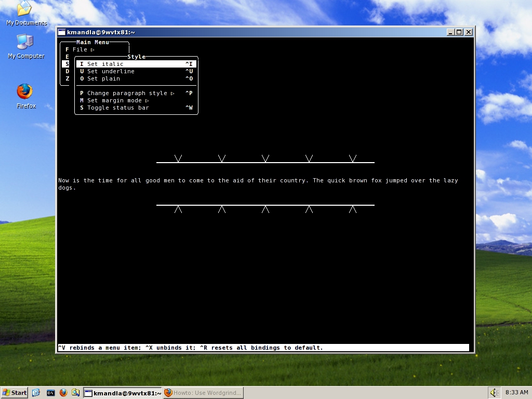Image resolution: width=532 pixels, height=399 pixels.
Task: Choose Set plain menu entry
Action: tap(136, 79)
